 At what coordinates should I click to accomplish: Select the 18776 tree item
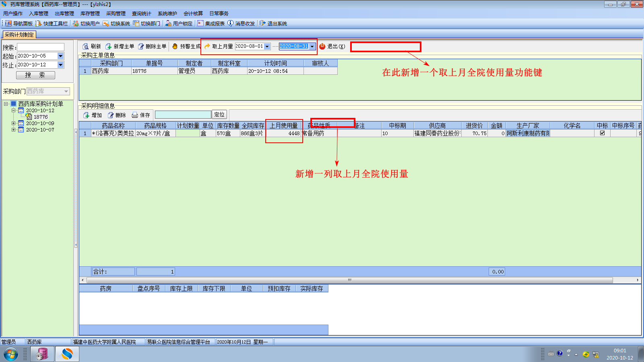(41, 117)
